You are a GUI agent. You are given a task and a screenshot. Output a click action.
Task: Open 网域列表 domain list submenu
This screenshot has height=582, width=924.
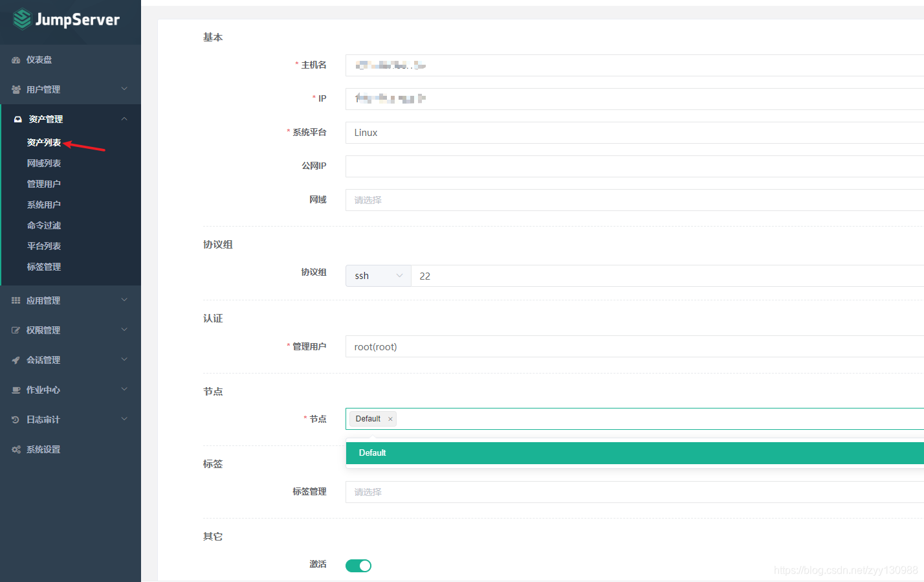tap(44, 163)
